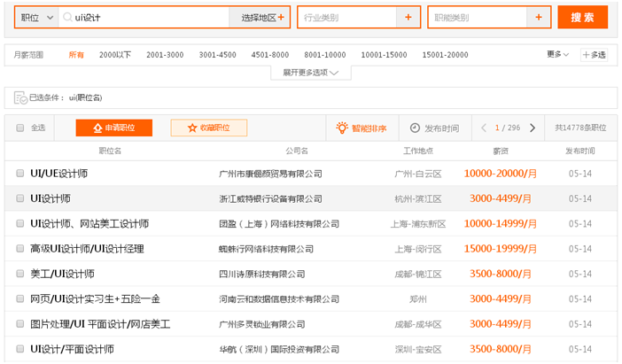
Task: Go to next page arrow
Action: click(532, 128)
